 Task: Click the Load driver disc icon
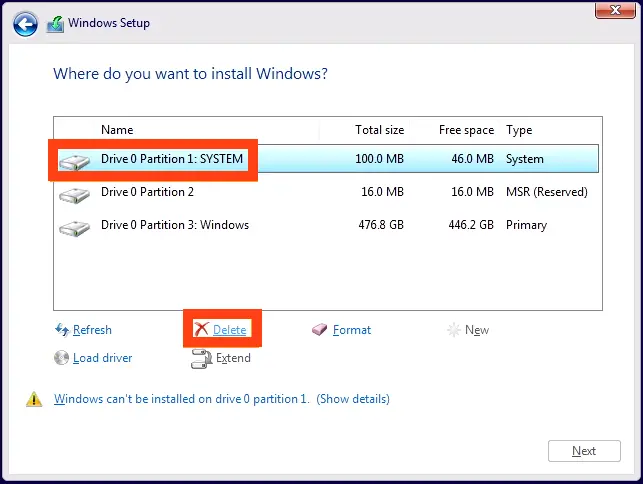point(62,358)
